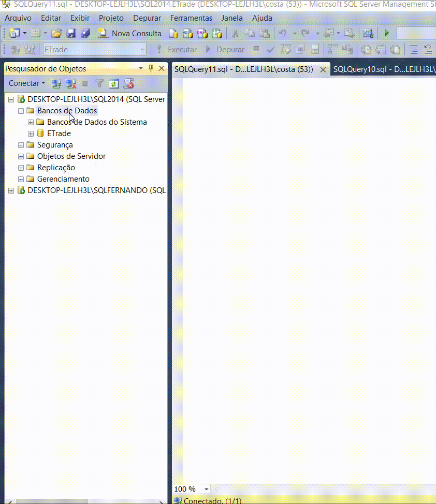This screenshot has width=436, height=504.
Task: Save the query with the floppy disk icon
Action: click(x=71, y=33)
